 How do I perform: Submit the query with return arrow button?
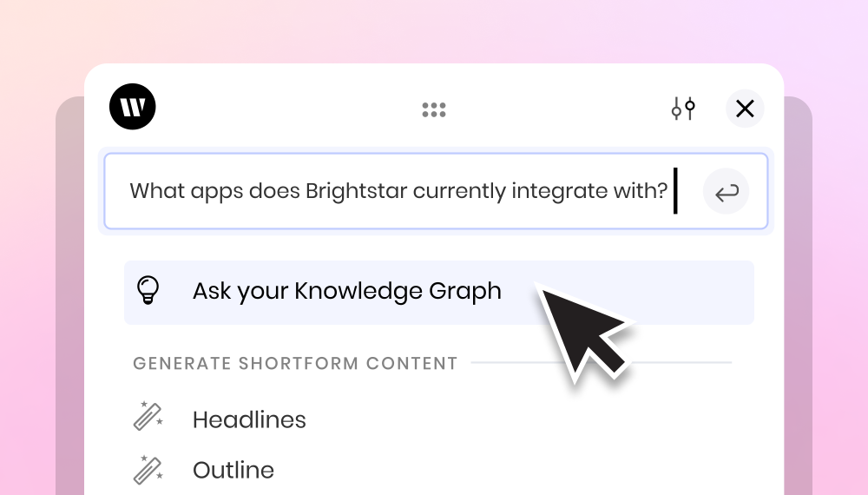click(x=727, y=192)
